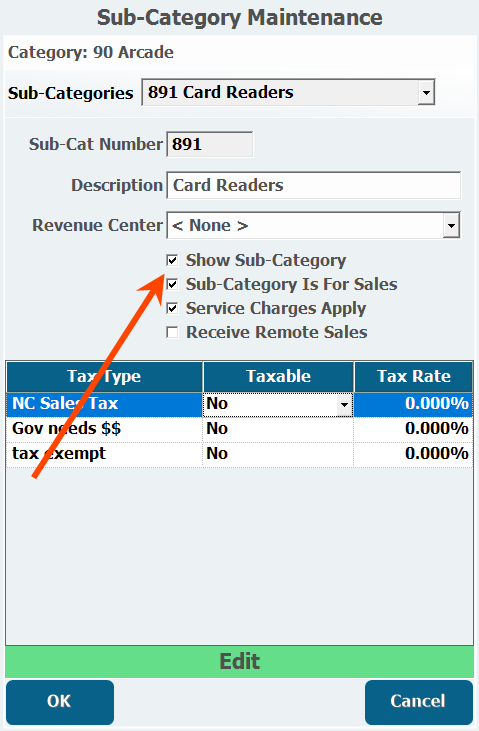Click the Tax Rate column header
This screenshot has height=731, width=479.
click(x=414, y=376)
